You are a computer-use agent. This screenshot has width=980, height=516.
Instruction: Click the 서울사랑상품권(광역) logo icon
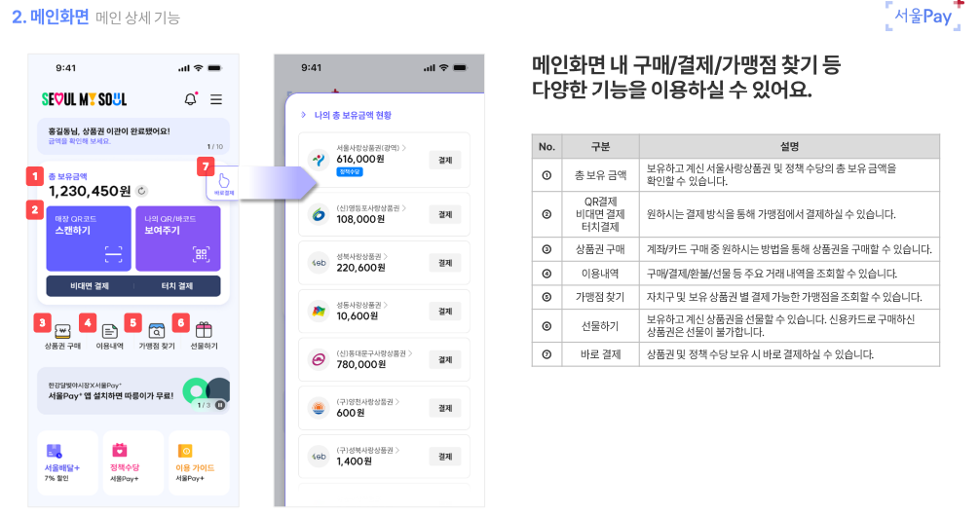(x=319, y=160)
